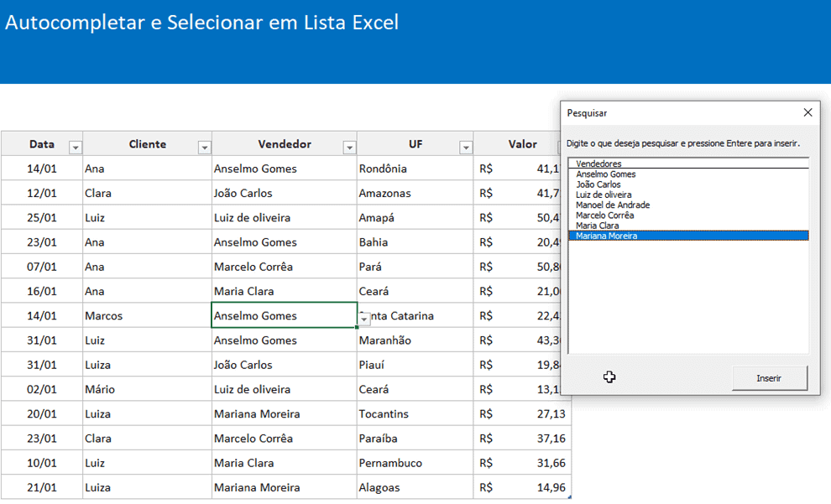
Task: Select Maria Clara from the vendor list
Action: 598,225
